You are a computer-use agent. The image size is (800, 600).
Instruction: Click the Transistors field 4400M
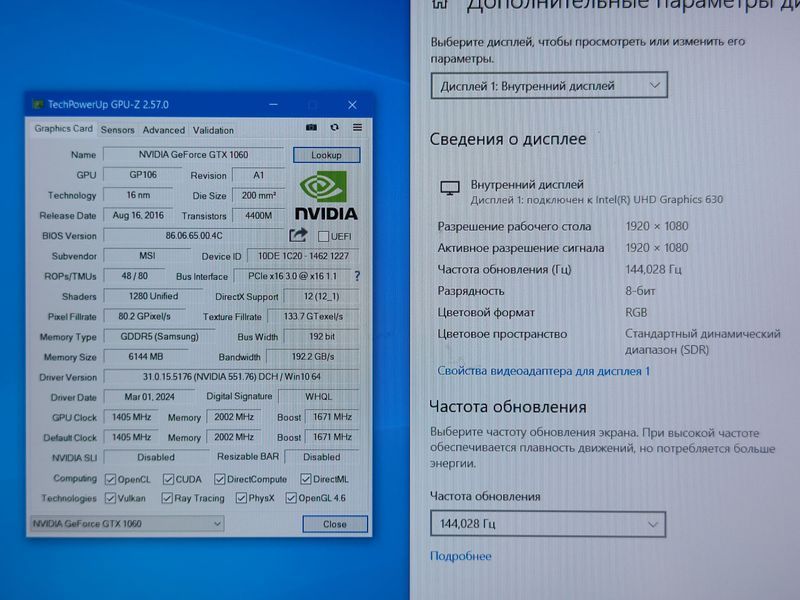258,215
